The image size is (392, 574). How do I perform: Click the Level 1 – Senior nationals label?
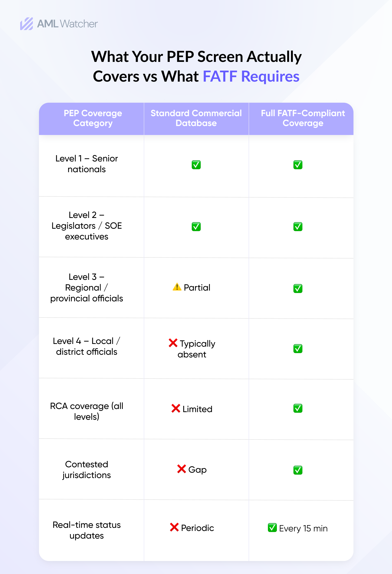pos(87,164)
